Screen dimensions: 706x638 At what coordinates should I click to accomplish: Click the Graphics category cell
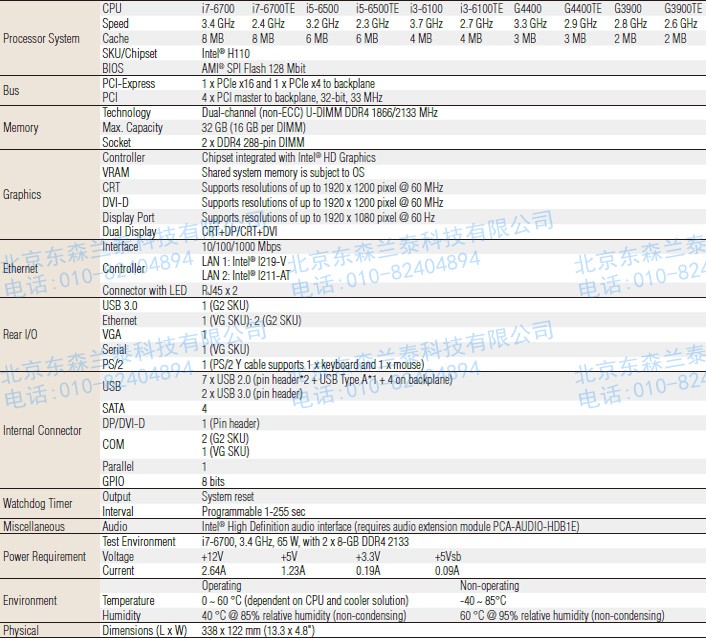pos(23,195)
